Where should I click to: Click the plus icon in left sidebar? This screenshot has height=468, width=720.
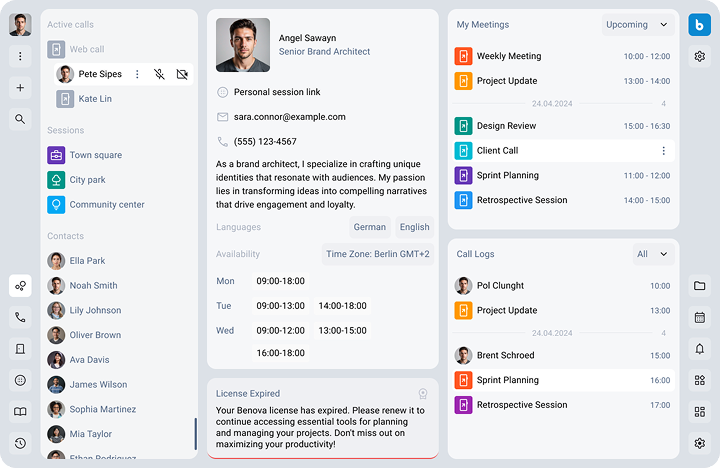point(20,88)
